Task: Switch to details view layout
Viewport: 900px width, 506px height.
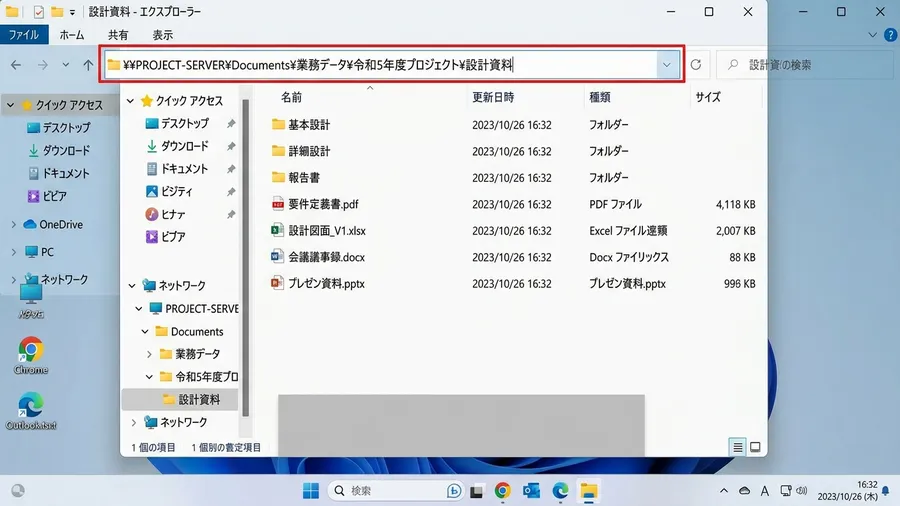Action: (x=738, y=447)
